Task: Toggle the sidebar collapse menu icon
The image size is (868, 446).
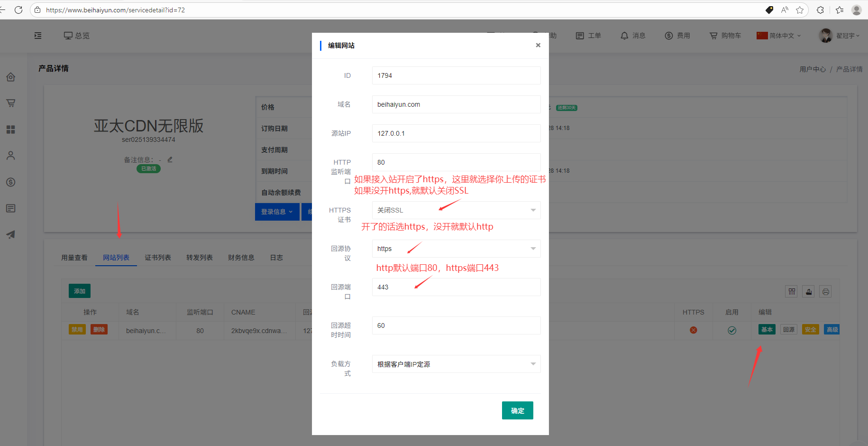Action: (x=38, y=36)
